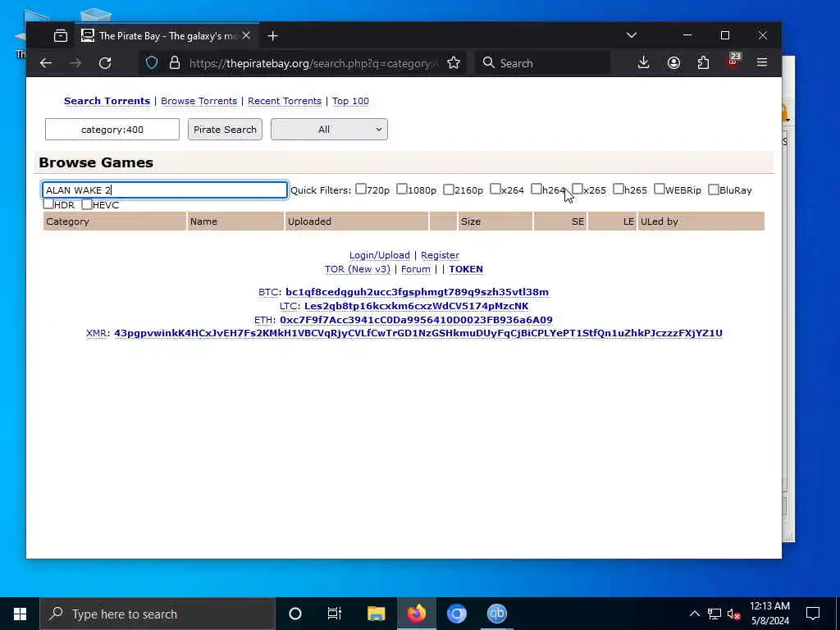The image size is (840, 630).
Task: Open Search Torrents link
Action: [x=107, y=101]
